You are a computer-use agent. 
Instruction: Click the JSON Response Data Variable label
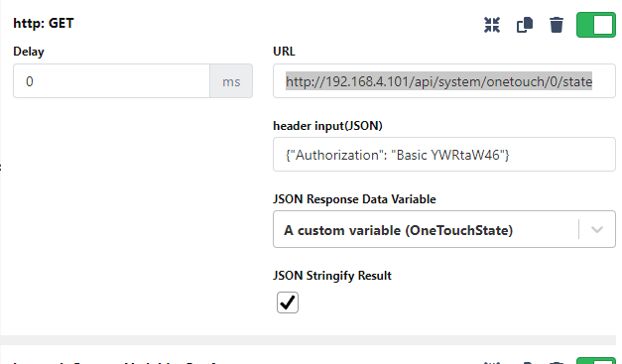click(354, 199)
